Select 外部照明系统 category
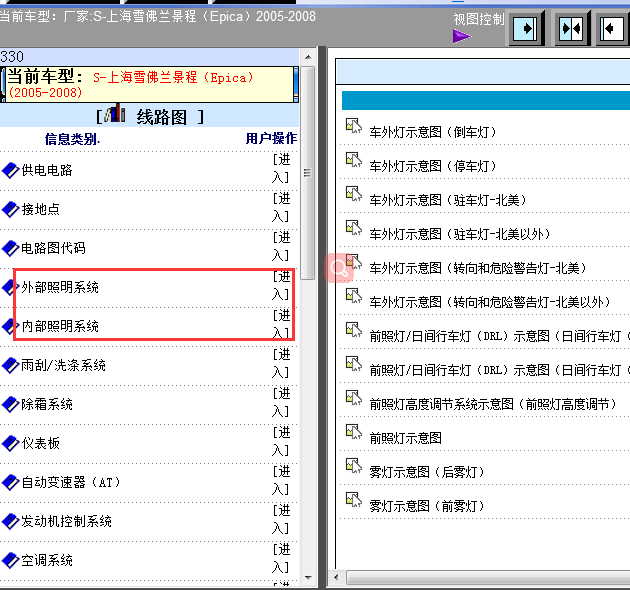 coord(60,287)
